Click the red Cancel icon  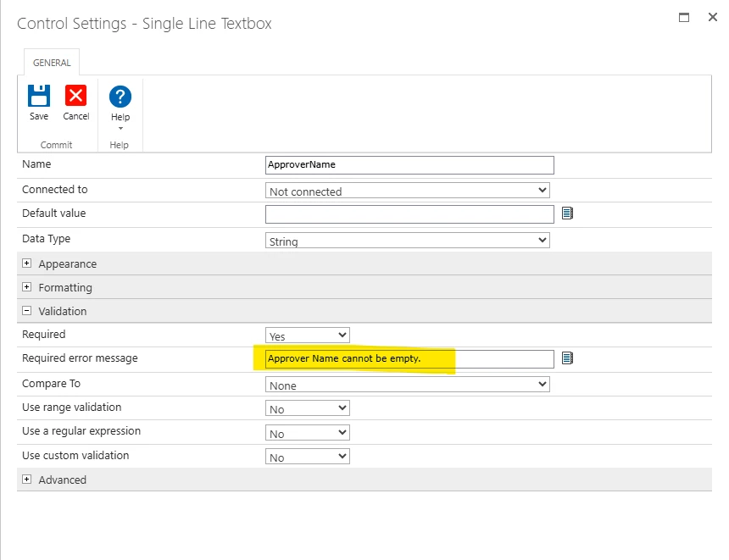point(75,96)
